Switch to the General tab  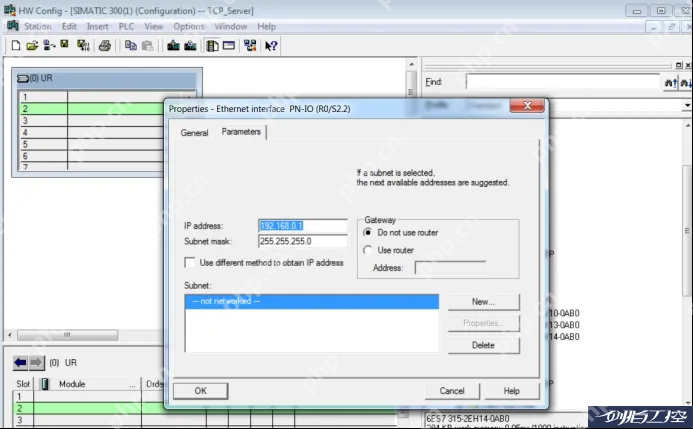click(x=194, y=132)
